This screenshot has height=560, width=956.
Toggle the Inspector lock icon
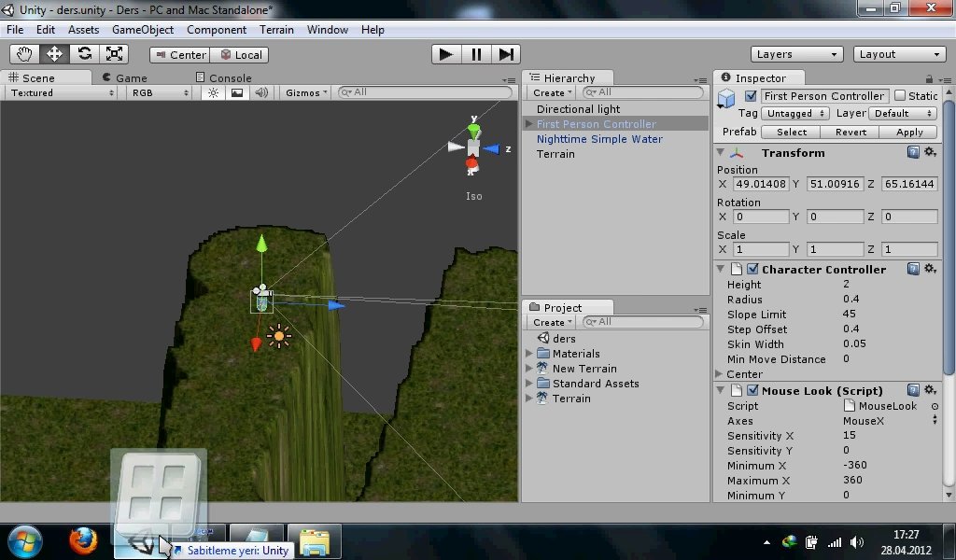tap(929, 78)
